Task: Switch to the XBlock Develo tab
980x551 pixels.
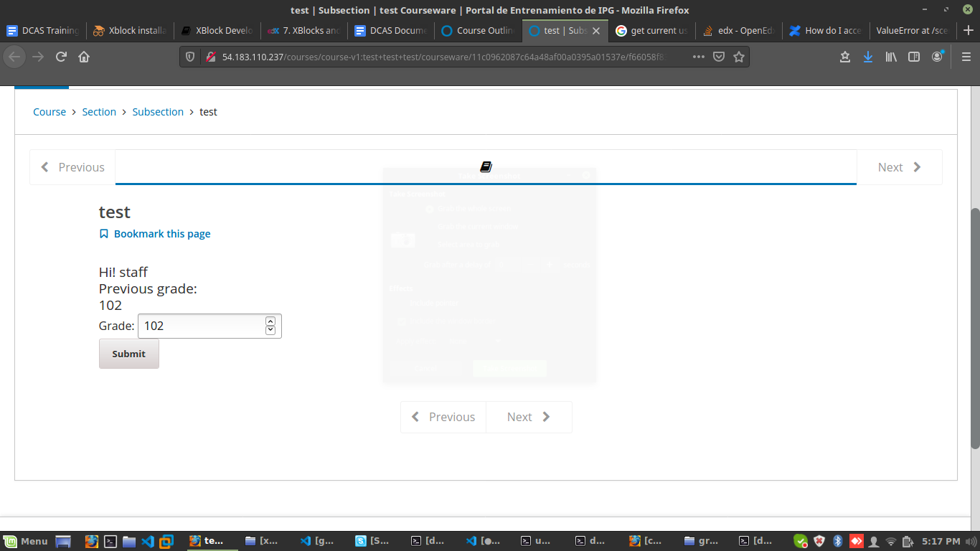Action: click(x=217, y=31)
